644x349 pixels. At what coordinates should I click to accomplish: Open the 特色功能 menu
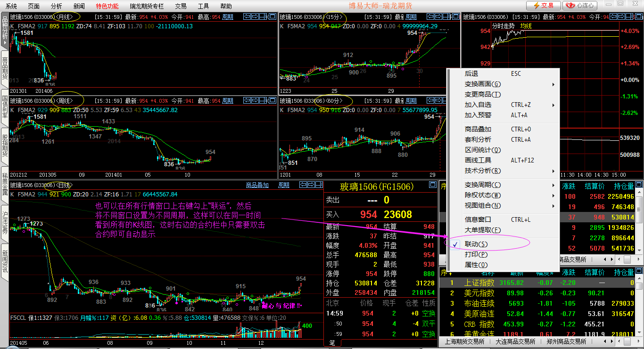tap(107, 6)
